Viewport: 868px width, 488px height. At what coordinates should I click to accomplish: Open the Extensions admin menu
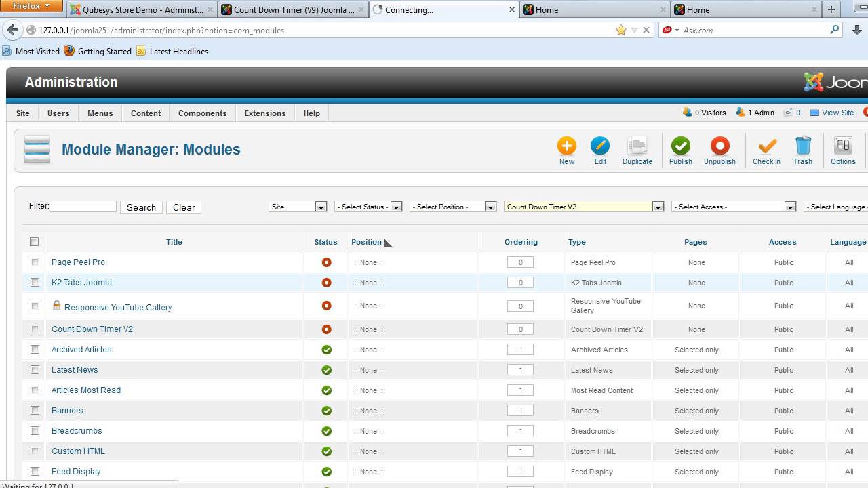click(265, 113)
